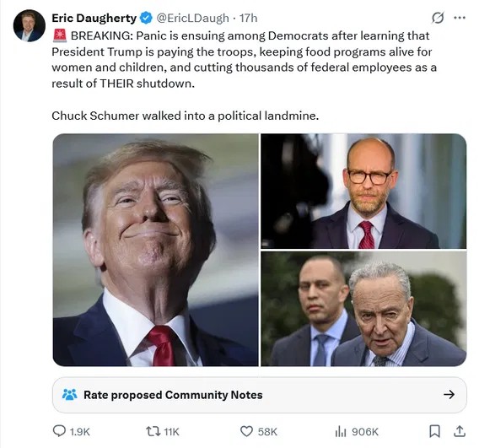Open the three-dot more options menu
Image resolution: width=479 pixels, height=448 pixels.
460,18
